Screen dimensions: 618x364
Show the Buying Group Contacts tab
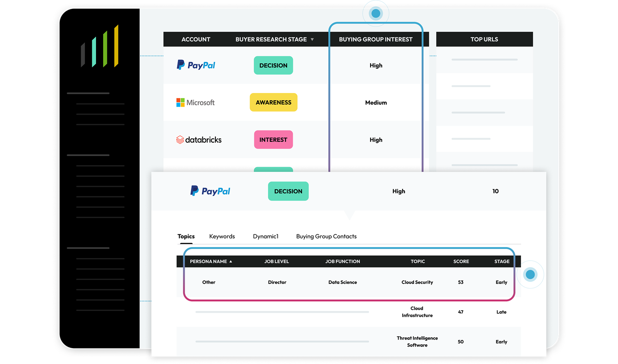(326, 236)
